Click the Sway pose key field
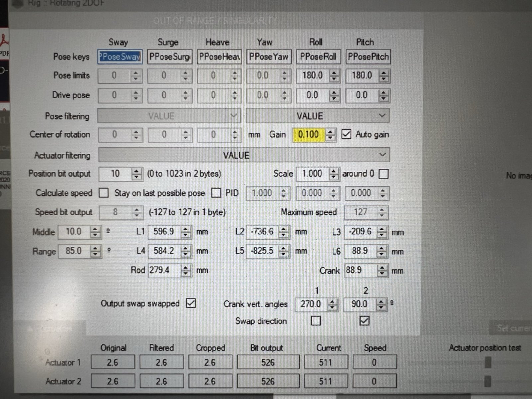 tap(120, 57)
